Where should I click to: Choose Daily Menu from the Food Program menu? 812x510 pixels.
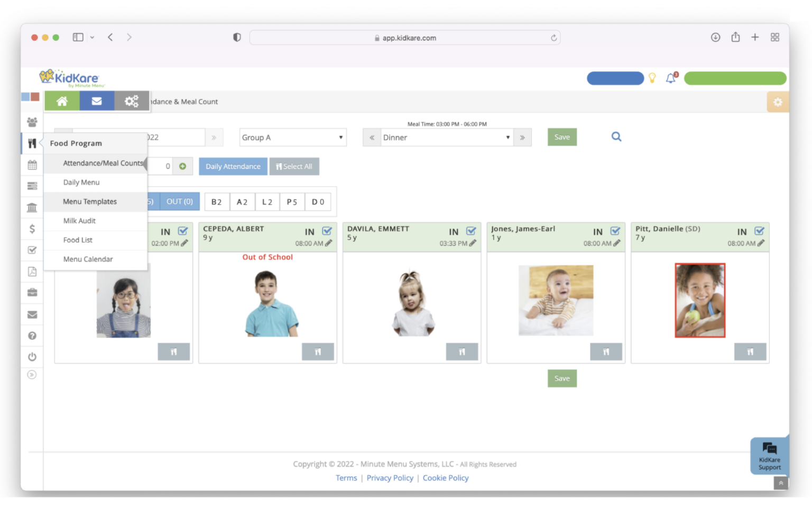pyautogui.click(x=81, y=182)
